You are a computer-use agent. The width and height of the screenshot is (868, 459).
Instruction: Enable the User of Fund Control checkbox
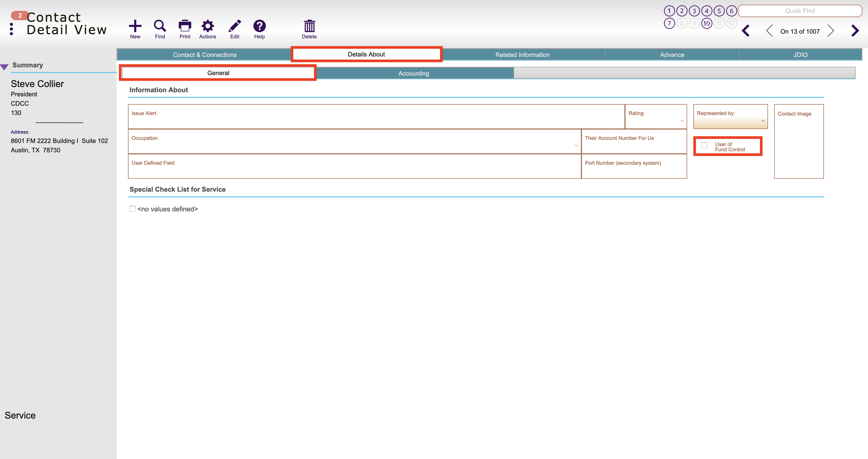(704, 145)
